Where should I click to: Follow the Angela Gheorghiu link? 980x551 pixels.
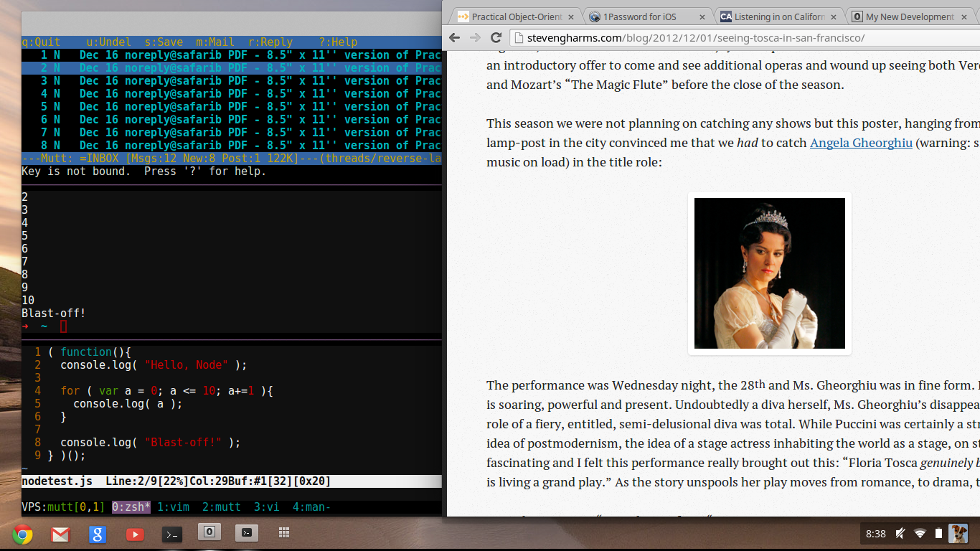pyautogui.click(x=861, y=143)
